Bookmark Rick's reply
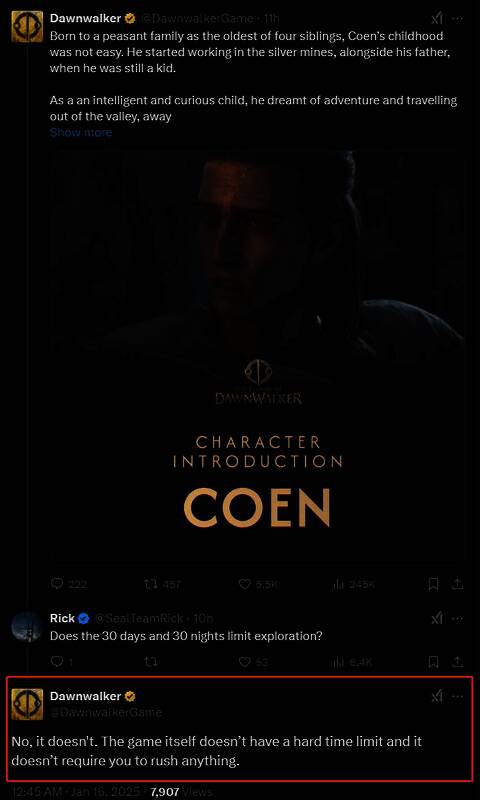The image size is (480, 800). (x=434, y=662)
